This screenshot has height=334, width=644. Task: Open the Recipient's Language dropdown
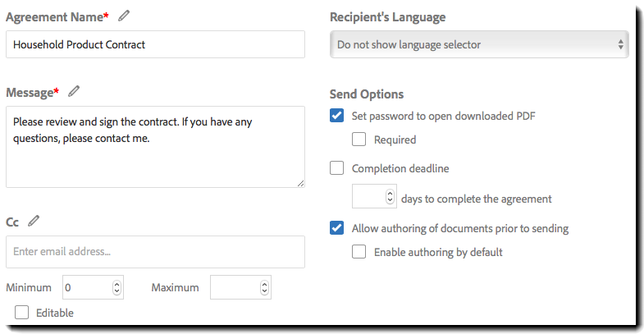pyautogui.click(x=479, y=44)
